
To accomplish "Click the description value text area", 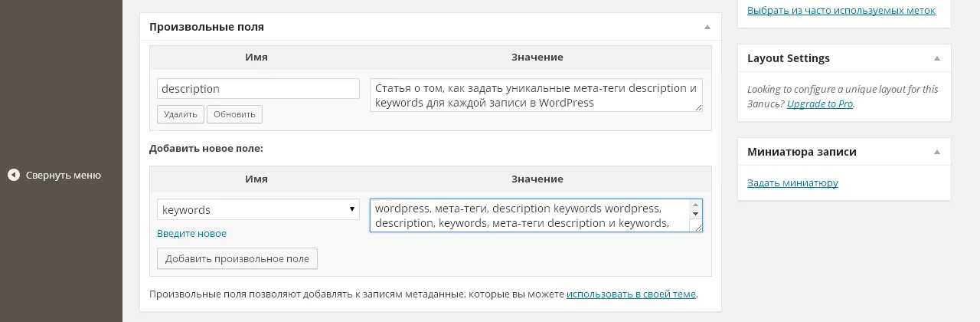I will [535, 95].
